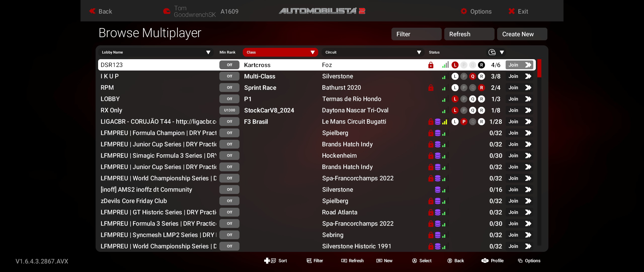The width and height of the screenshot is (644, 272).
Task: Click Silverstone Historic 1991 circuit text
Action: (x=357, y=246)
